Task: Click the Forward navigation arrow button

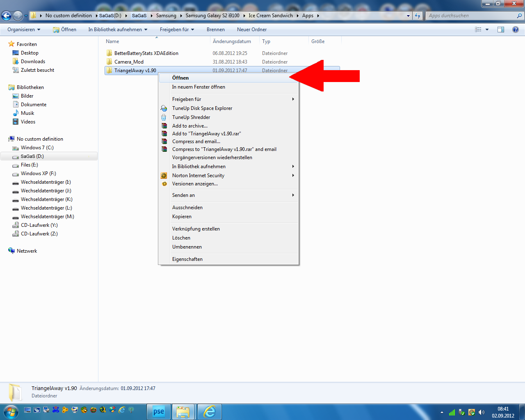Action: (x=18, y=16)
